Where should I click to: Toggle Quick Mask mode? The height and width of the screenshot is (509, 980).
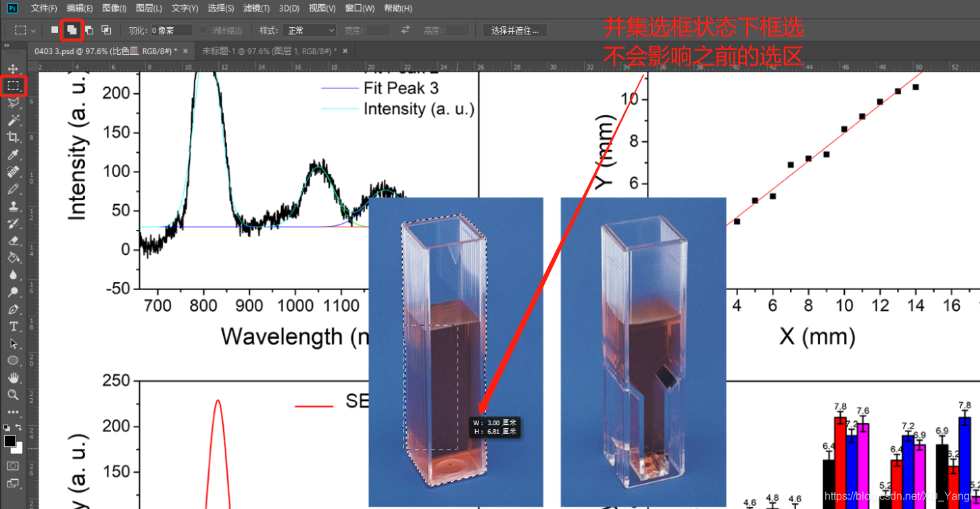point(13,466)
